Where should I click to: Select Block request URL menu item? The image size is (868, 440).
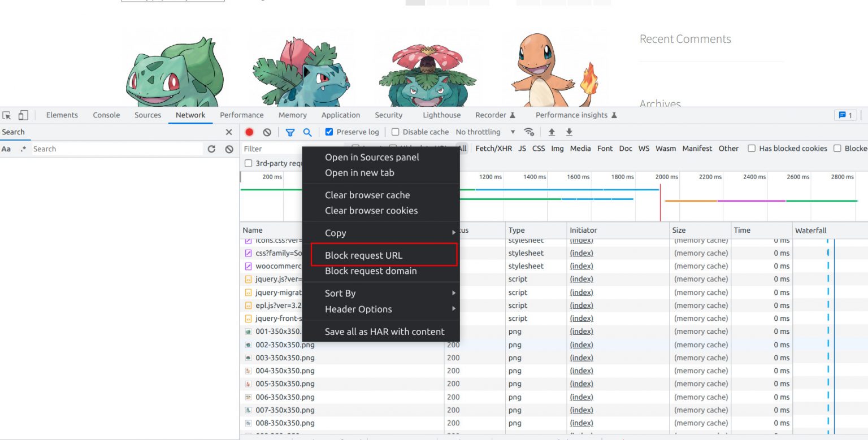click(x=363, y=255)
